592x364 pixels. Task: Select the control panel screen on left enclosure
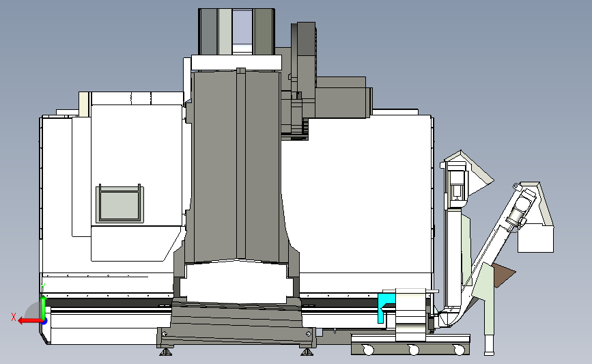coord(119,206)
